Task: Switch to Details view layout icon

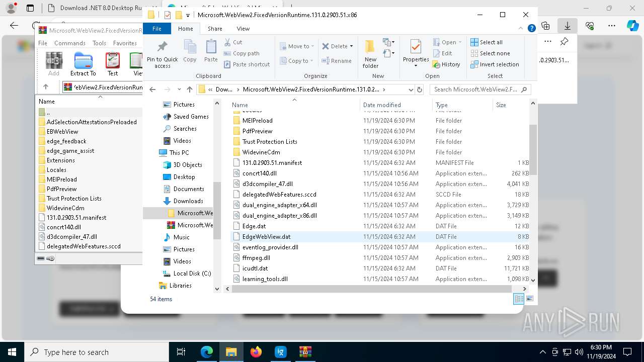Action: (x=519, y=299)
